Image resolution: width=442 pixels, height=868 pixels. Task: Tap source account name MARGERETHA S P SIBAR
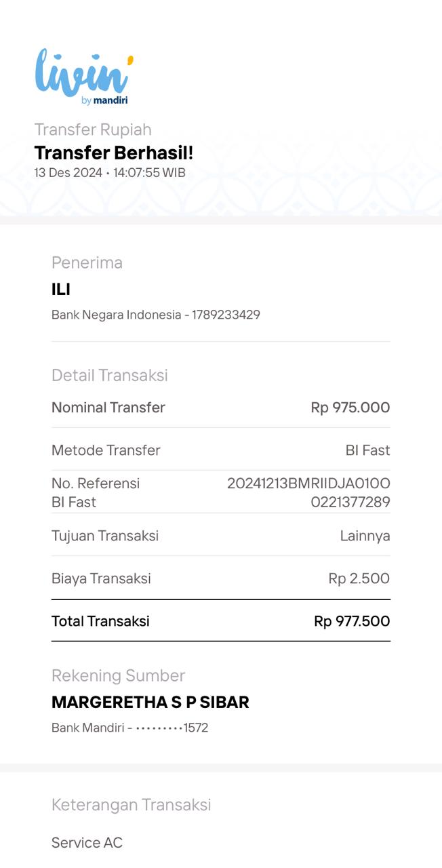pyautogui.click(x=150, y=703)
